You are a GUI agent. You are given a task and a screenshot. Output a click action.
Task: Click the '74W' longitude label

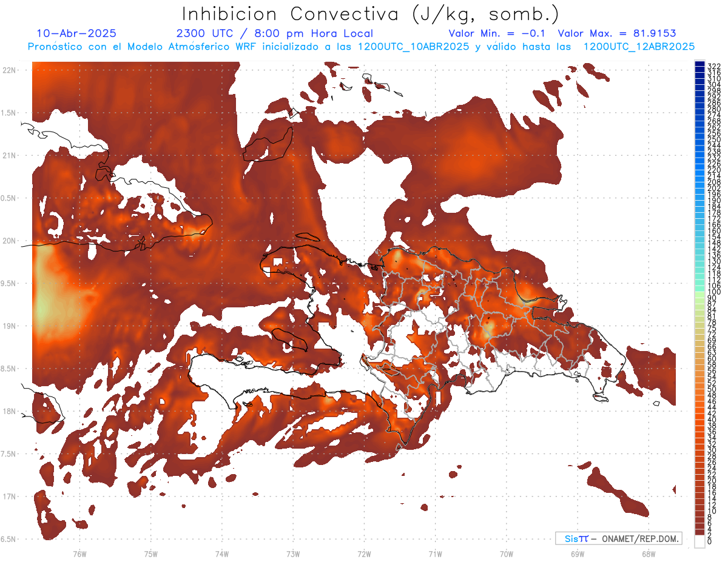(222, 554)
